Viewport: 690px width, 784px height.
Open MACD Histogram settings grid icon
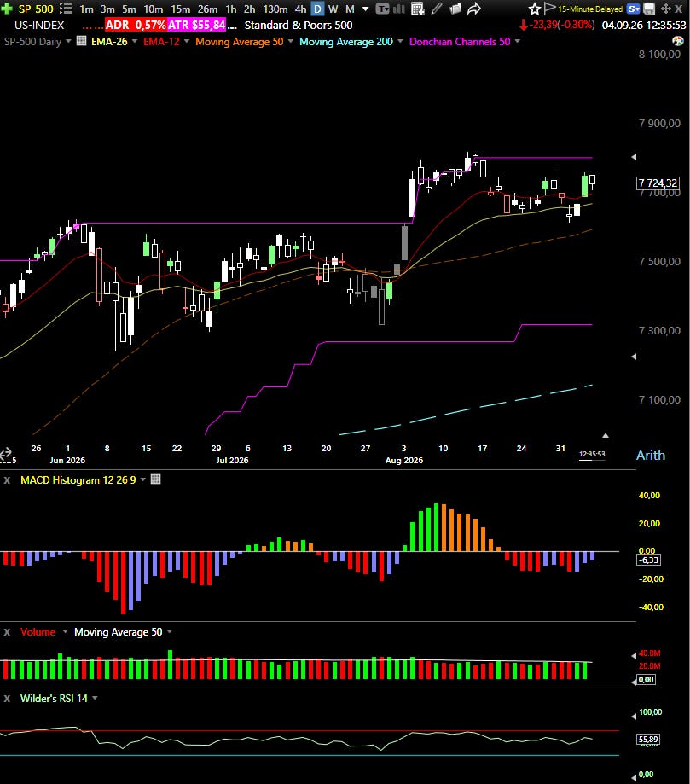155,479
